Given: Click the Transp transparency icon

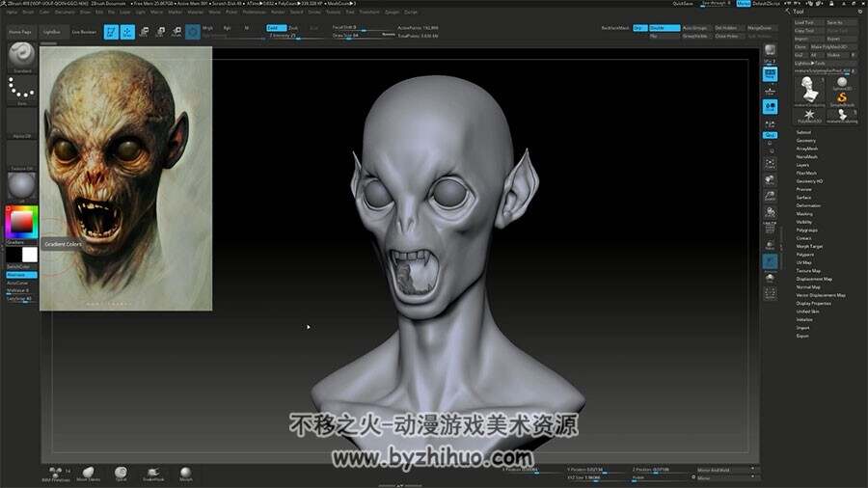Looking at the screenshot, I should (770, 245).
